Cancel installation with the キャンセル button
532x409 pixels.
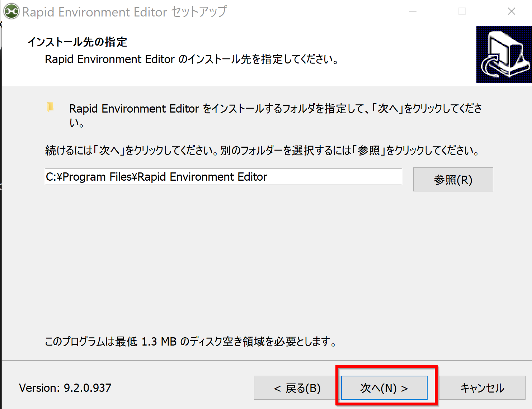click(482, 388)
